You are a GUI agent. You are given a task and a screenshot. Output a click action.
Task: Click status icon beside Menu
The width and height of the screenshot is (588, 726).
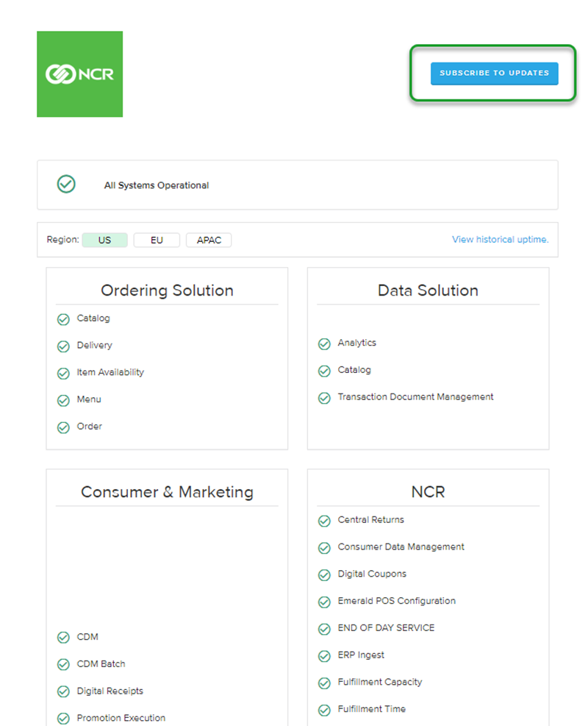(x=63, y=400)
